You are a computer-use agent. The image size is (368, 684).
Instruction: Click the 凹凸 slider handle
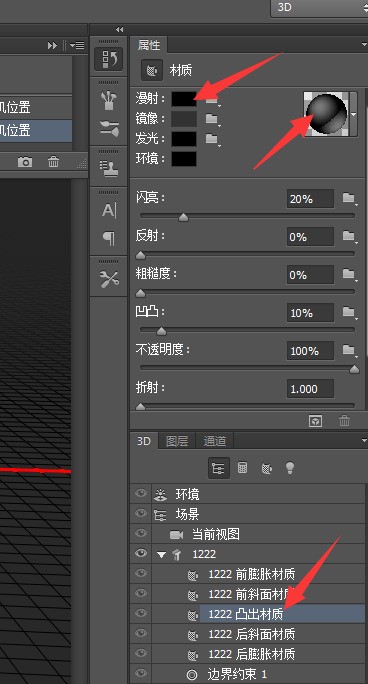coord(161,331)
